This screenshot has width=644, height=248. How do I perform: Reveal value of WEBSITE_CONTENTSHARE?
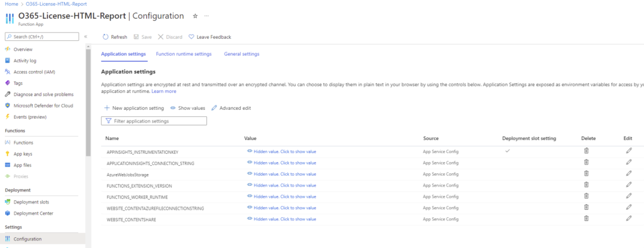281,219
